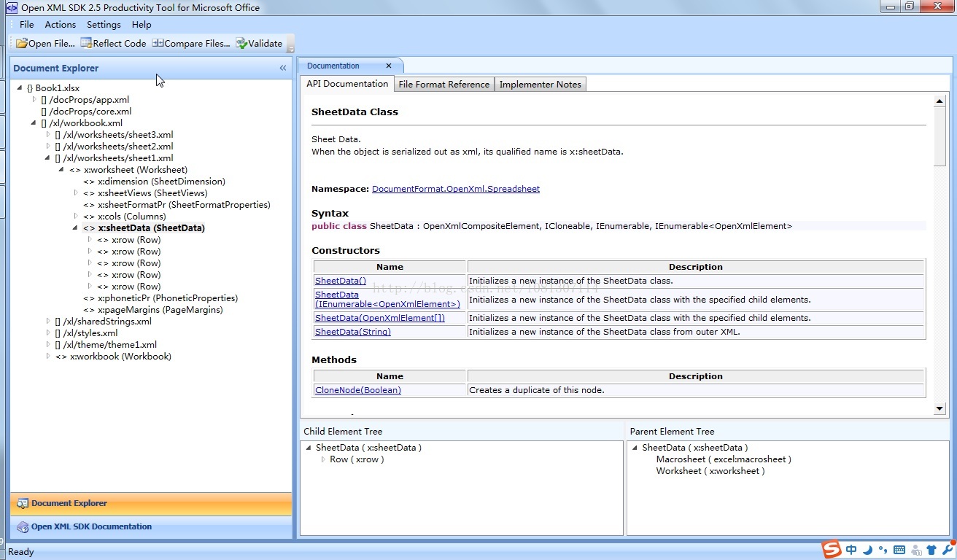Click the Compare Files toolbar icon

tap(158, 43)
